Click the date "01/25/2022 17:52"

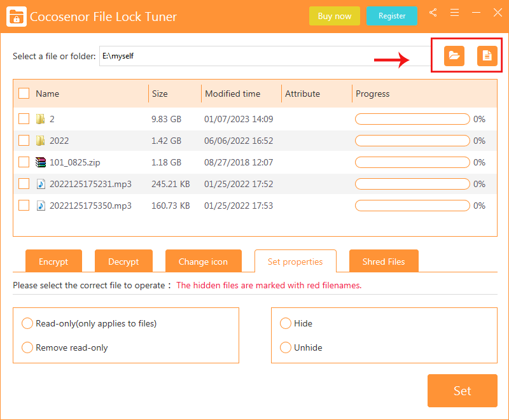click(239, 184)
